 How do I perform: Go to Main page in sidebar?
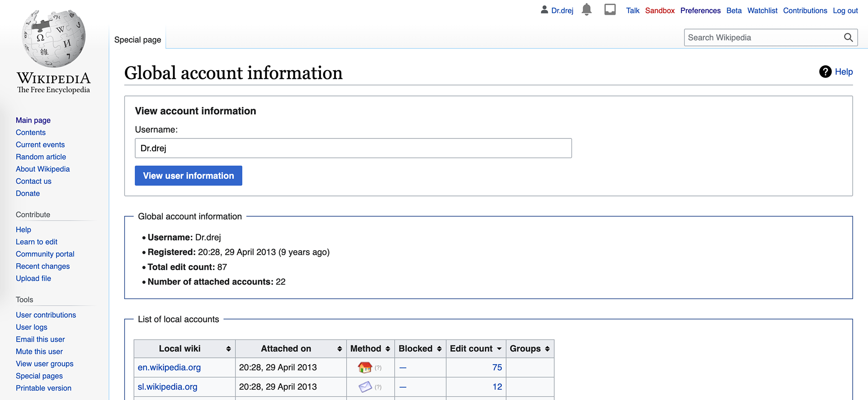pos(33,120)
